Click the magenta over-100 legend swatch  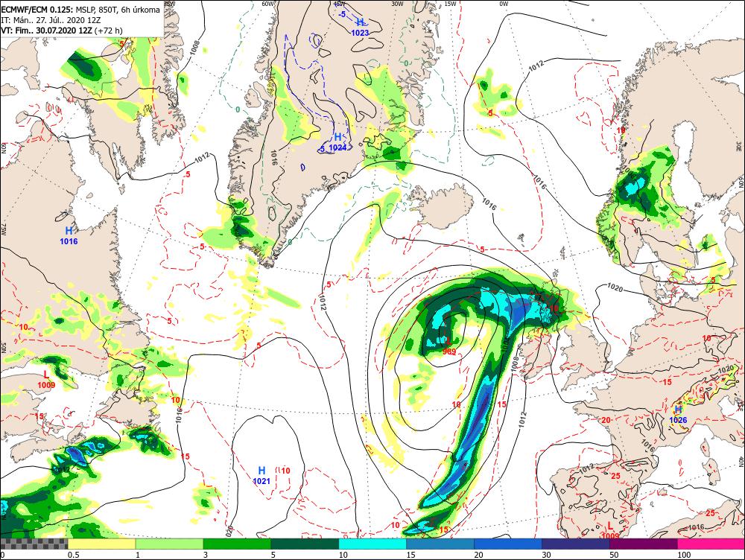pos(711,544)
